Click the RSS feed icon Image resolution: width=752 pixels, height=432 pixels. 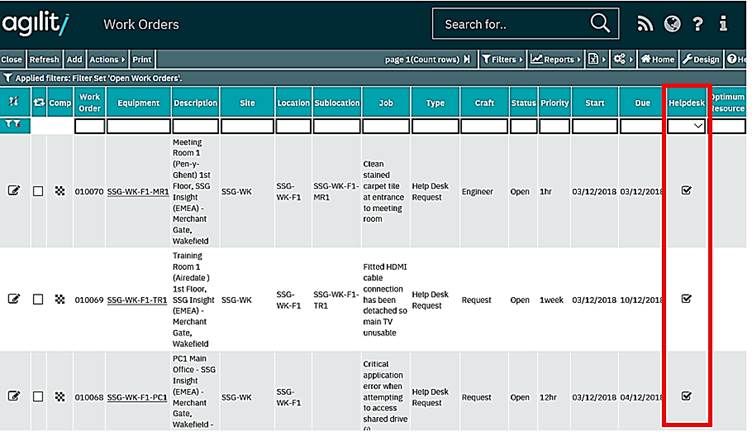pyautogui.click(x=645, y=24)
